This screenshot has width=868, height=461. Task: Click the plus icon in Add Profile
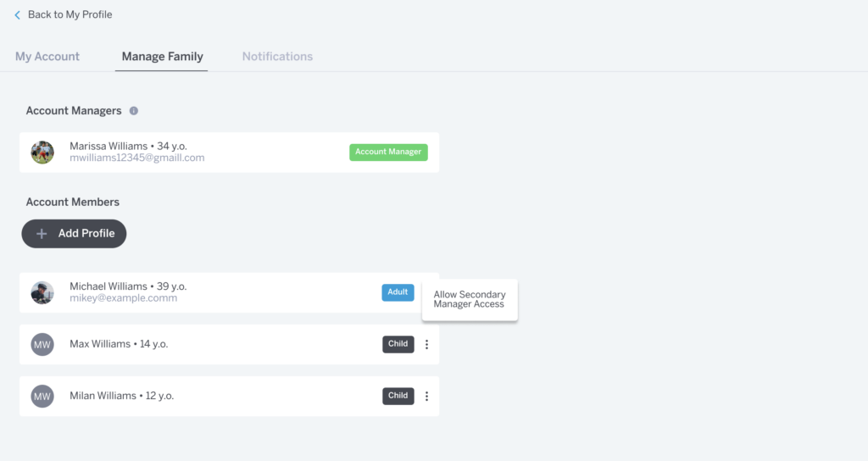42,234
